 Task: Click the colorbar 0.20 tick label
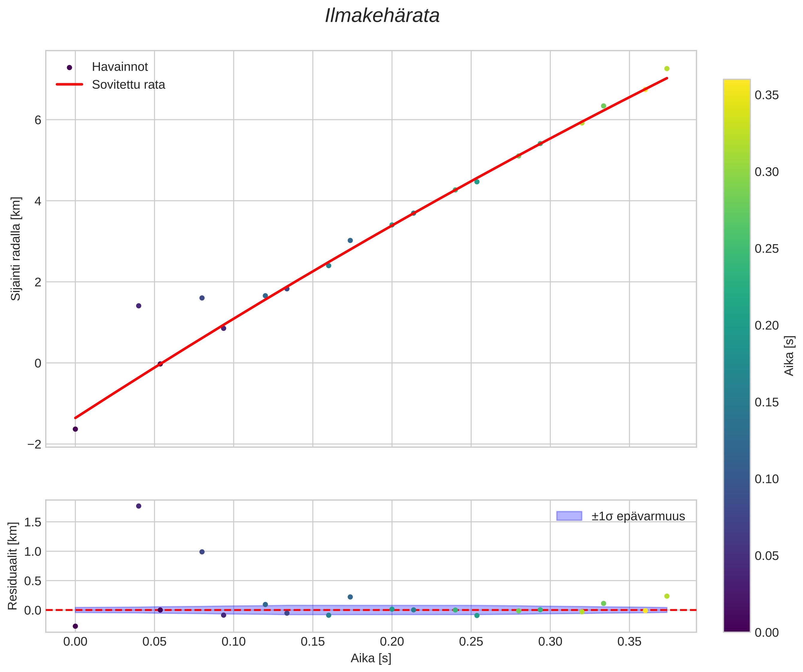tap(767, 326)
